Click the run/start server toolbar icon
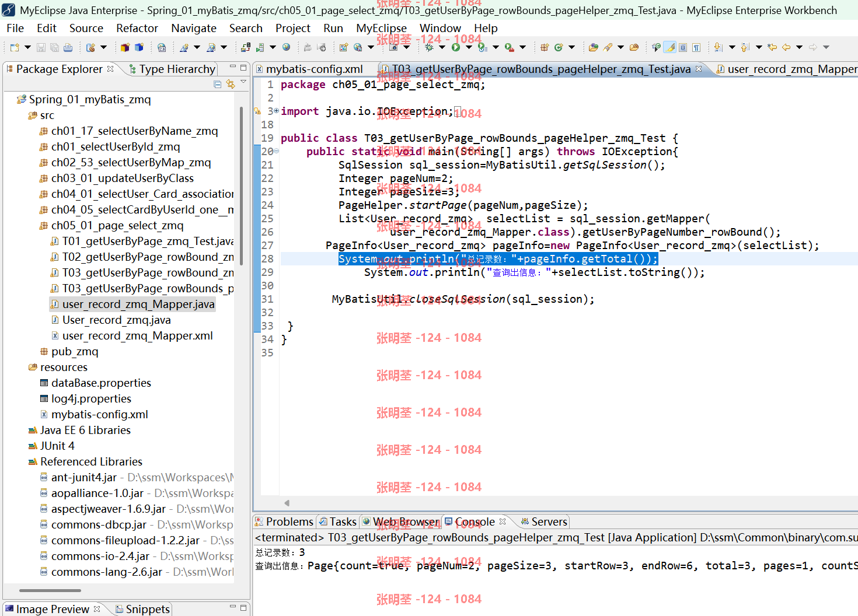Screen dimensions: 858x616 [x=260, y=47]
